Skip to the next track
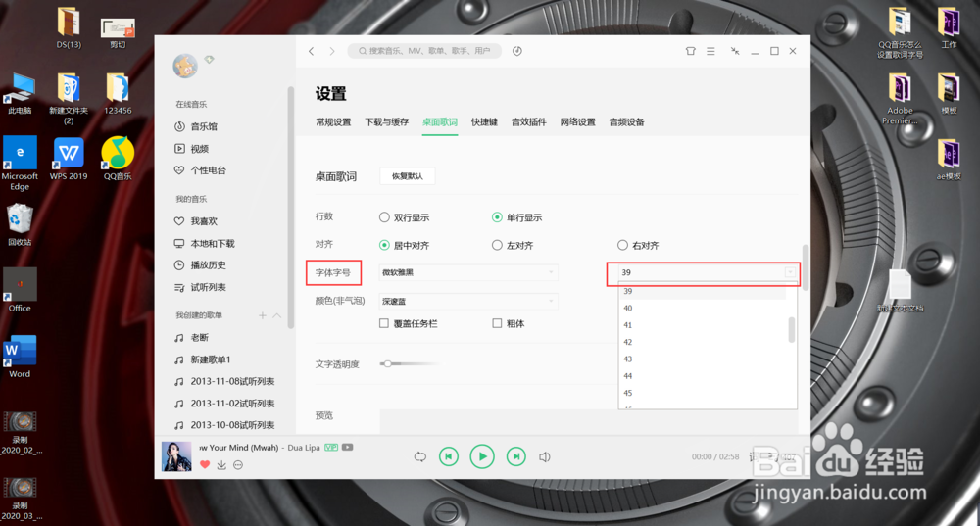The width and height of the screenshot is (980, 526). 515,456
